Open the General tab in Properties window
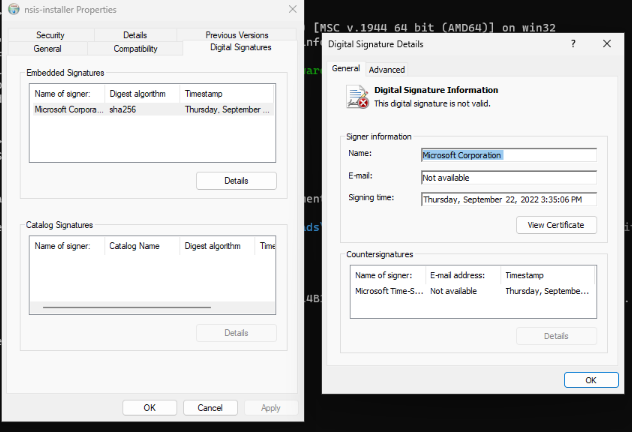This screenshot has height=432, width=632. [47, 49]
